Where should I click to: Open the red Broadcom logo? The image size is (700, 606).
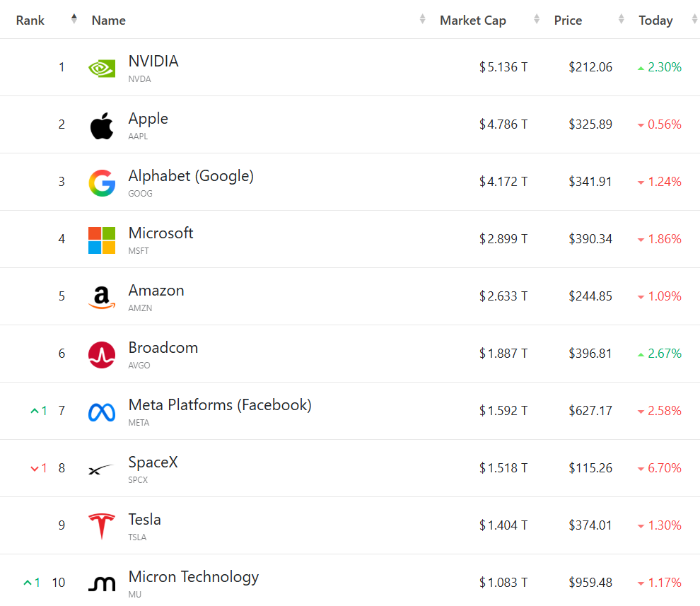(x=102, y=355)
